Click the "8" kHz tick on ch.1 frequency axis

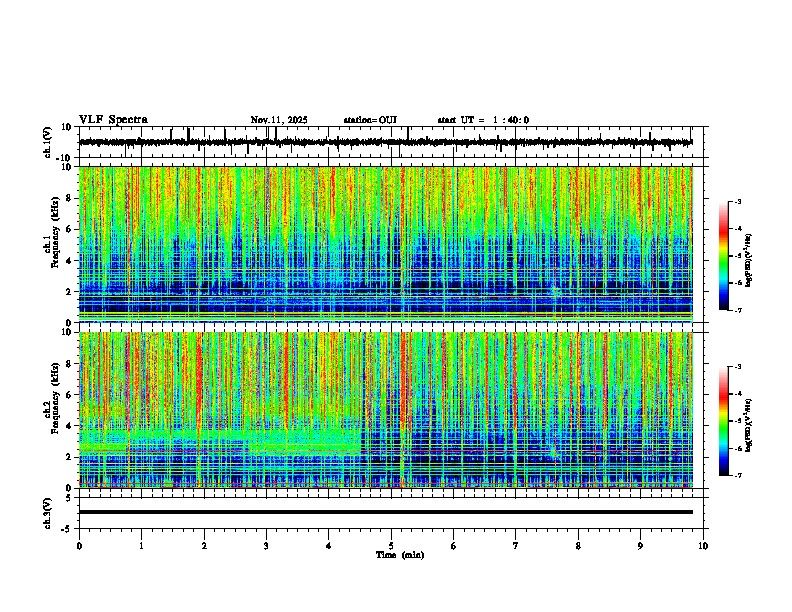tap(70, 198)
